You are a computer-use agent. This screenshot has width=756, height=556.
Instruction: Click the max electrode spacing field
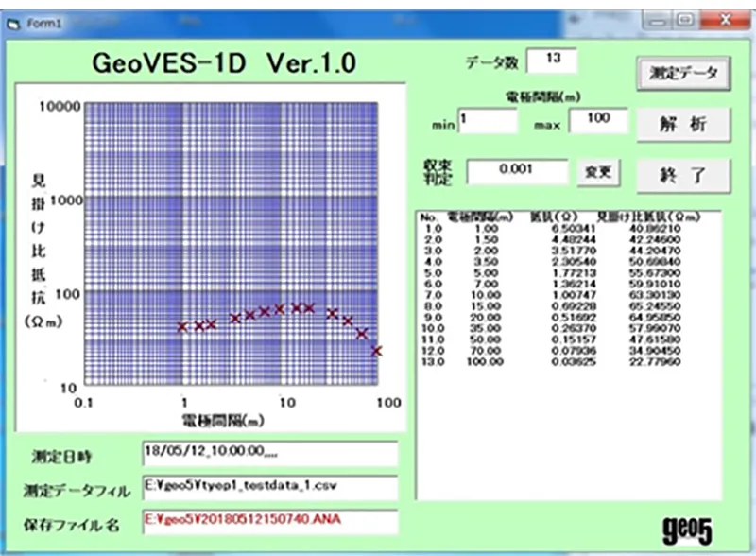598,121
